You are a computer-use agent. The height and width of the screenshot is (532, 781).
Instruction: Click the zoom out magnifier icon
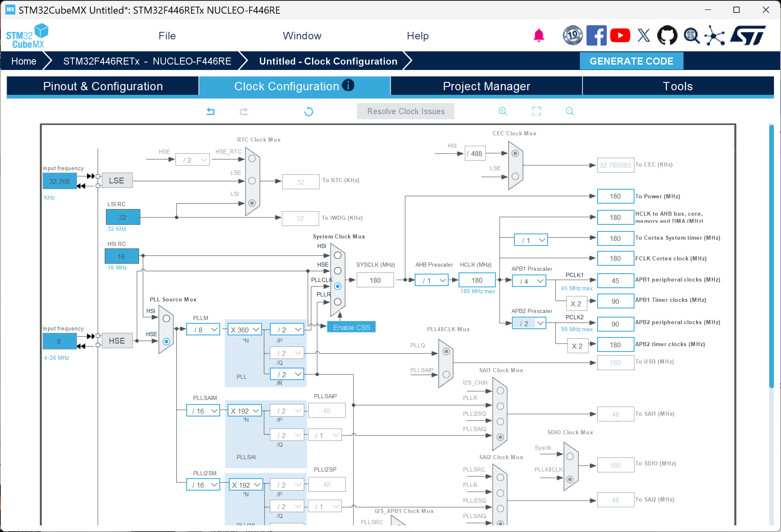click(x=570, y=111)
